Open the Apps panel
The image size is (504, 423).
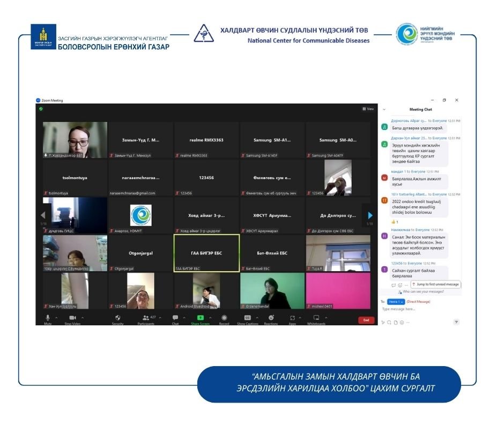292,318
